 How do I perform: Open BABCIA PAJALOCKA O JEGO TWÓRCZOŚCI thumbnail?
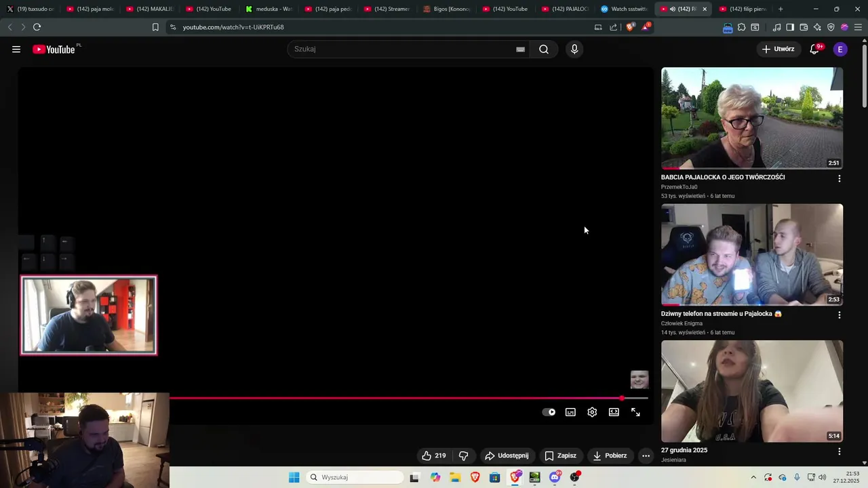pyautogui.click(x=752, y=118)
